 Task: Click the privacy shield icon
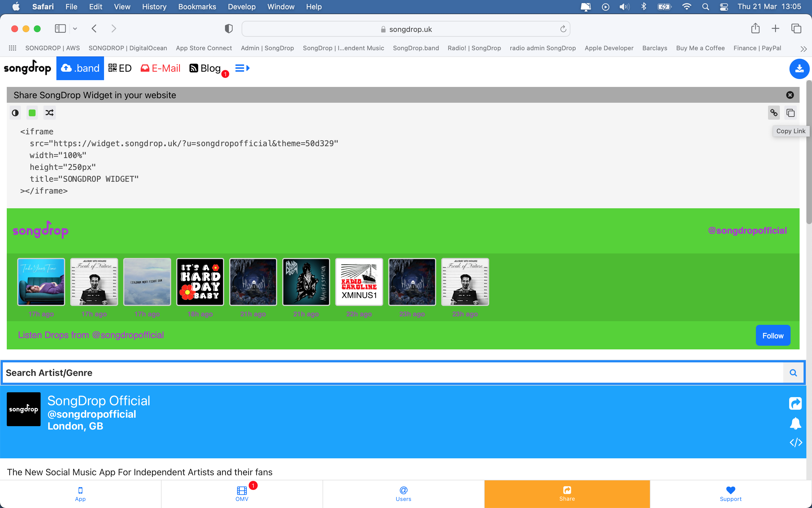[x=228, y=29]
